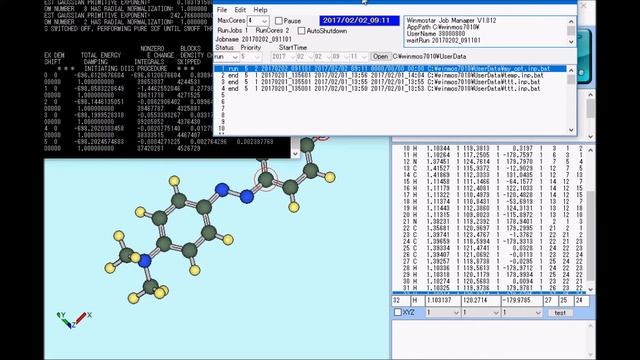Select job row 3 dated 13:55
Screen dimensions: 640x360
click(x=390, y=82)
